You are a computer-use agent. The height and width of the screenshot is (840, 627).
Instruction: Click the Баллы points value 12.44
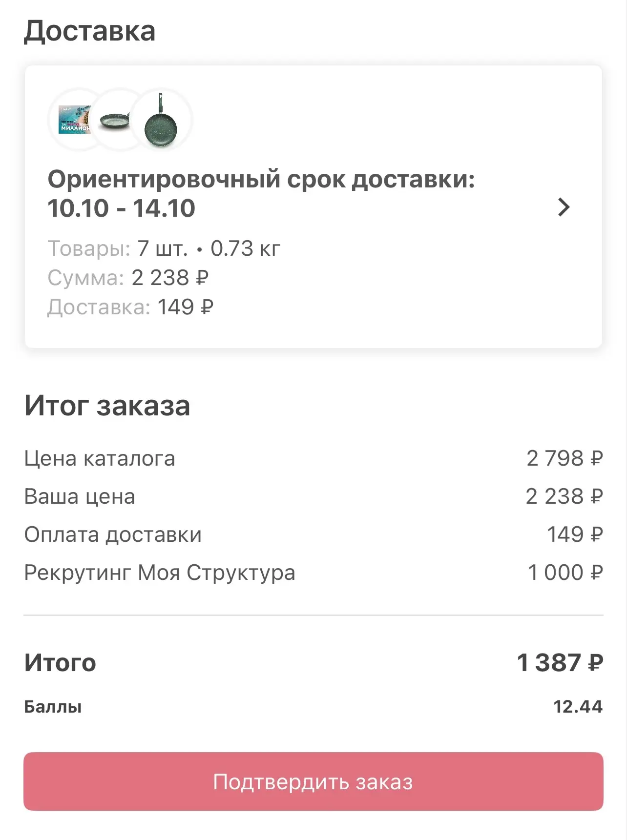click(x=578, y=707)
